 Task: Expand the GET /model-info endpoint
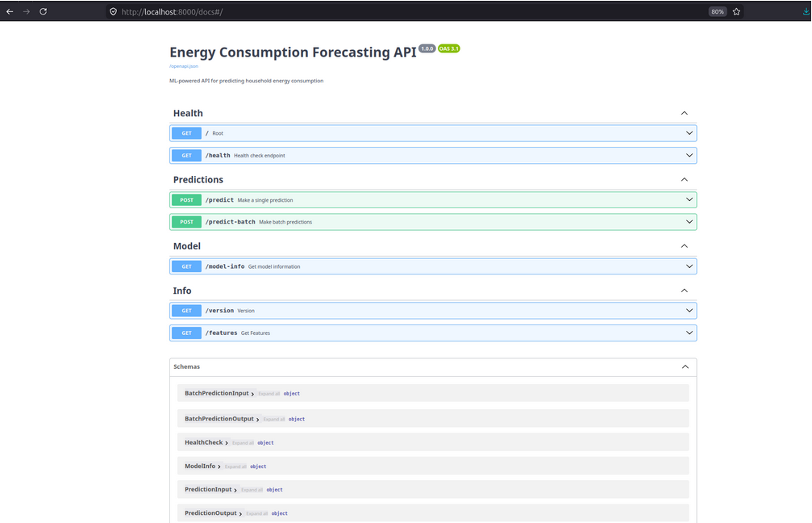pos(433,266)
